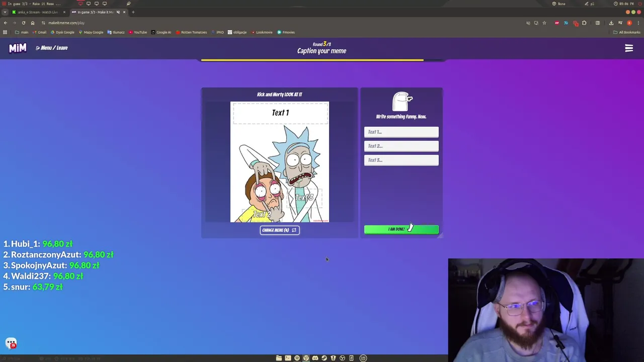Open the tab search dropdown arrow

pyautogui.click(x=5, y=12)
